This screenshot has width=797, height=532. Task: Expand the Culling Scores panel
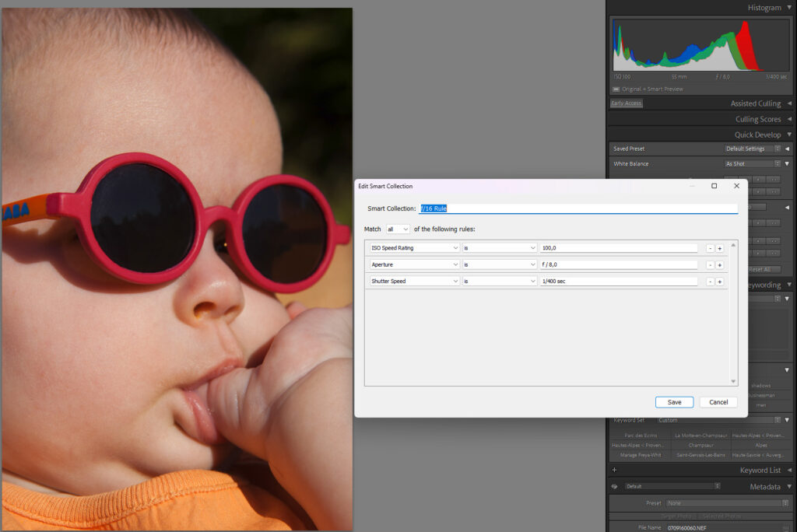[788, 119]
